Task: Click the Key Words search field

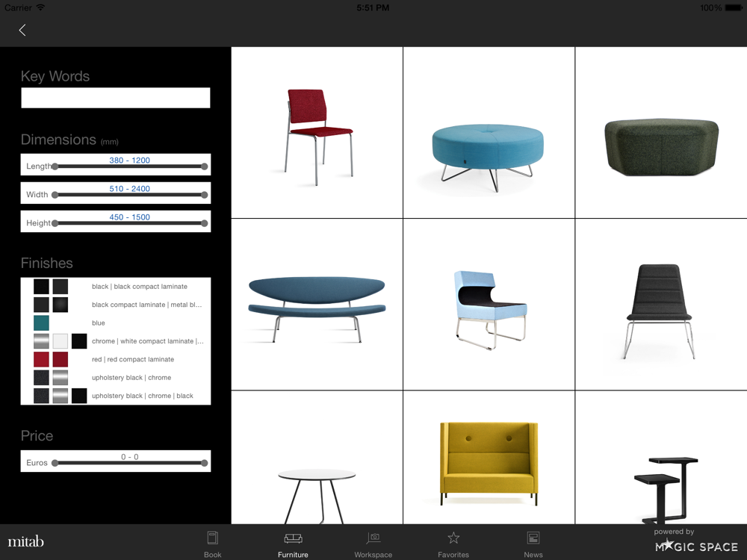Action: pos(115,98)
